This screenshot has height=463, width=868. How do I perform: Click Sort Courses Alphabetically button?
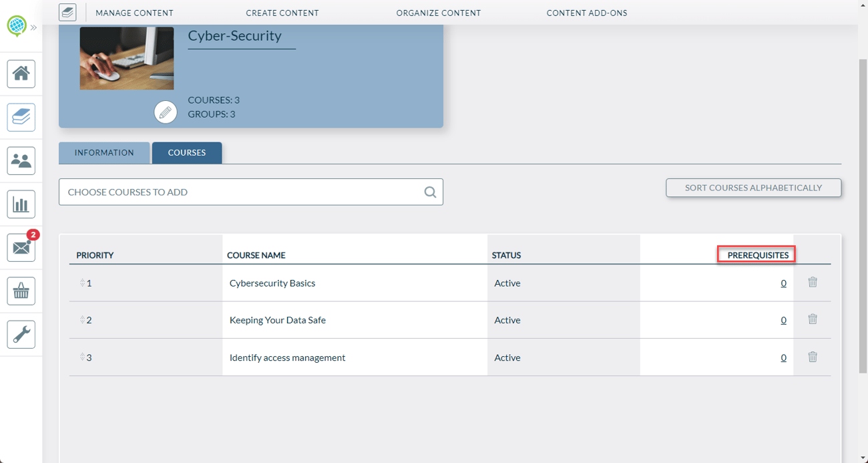(753, 188)
